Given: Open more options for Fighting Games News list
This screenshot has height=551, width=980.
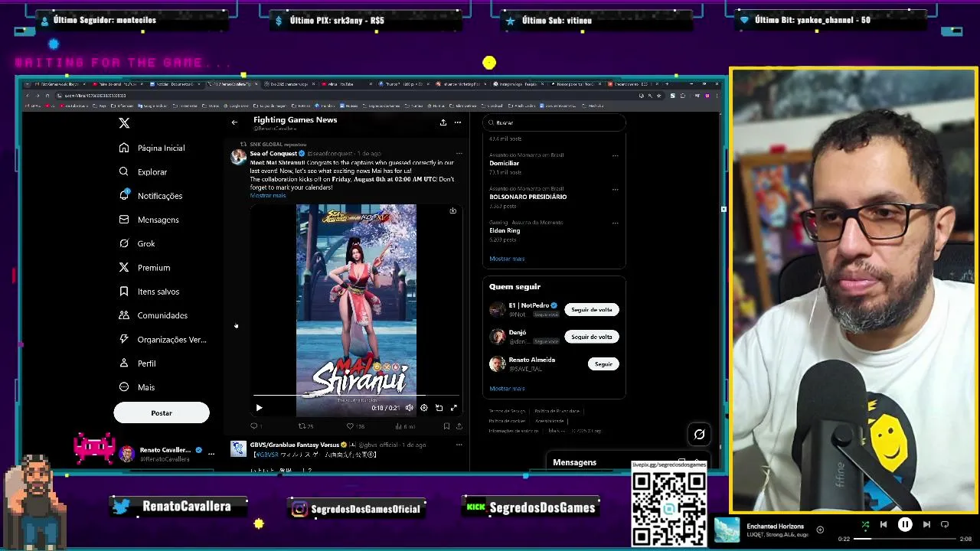Looking at the screenshot, I should tap(458, 122).
